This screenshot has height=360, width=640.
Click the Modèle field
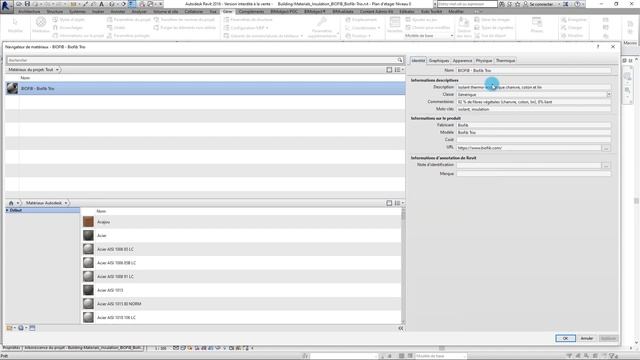tap(533, 133)
